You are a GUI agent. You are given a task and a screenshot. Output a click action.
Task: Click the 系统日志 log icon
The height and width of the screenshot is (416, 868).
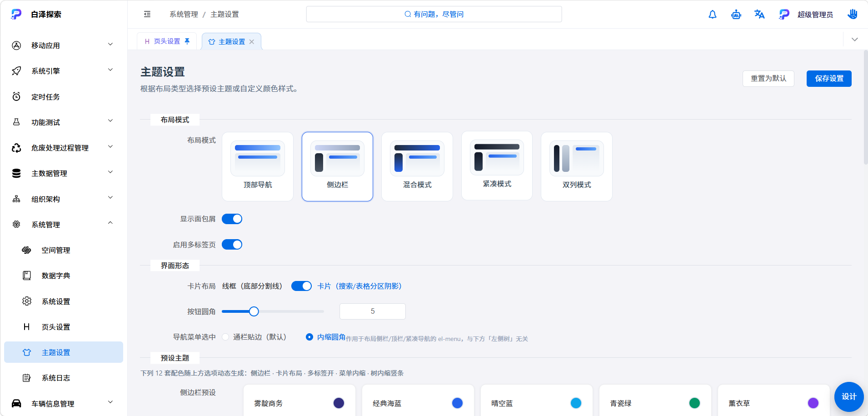[x=27, y=378]
